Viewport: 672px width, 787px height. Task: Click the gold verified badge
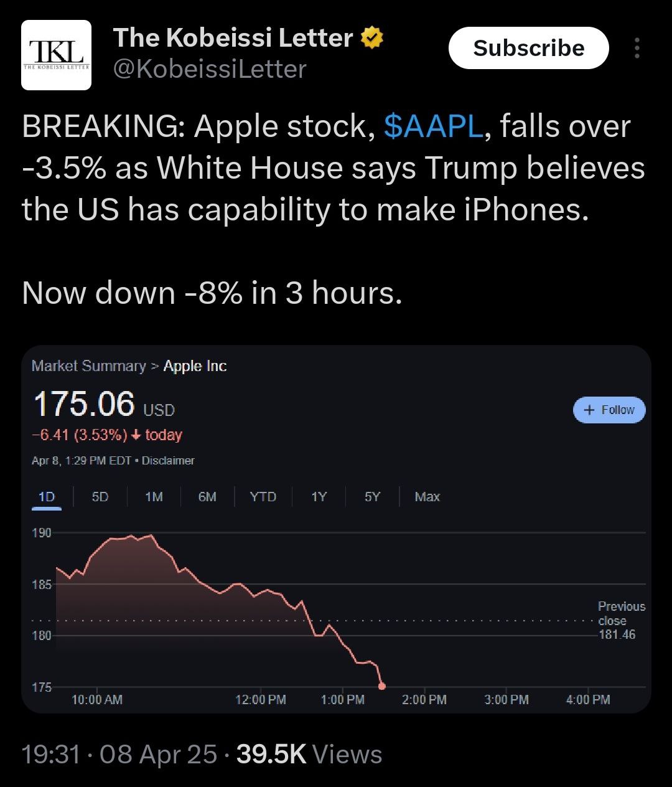coord(372,39)
